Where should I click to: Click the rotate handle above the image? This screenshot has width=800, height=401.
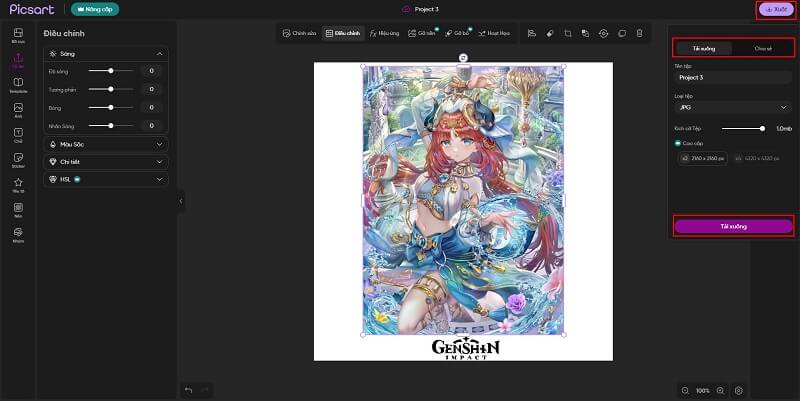point(463,57)
